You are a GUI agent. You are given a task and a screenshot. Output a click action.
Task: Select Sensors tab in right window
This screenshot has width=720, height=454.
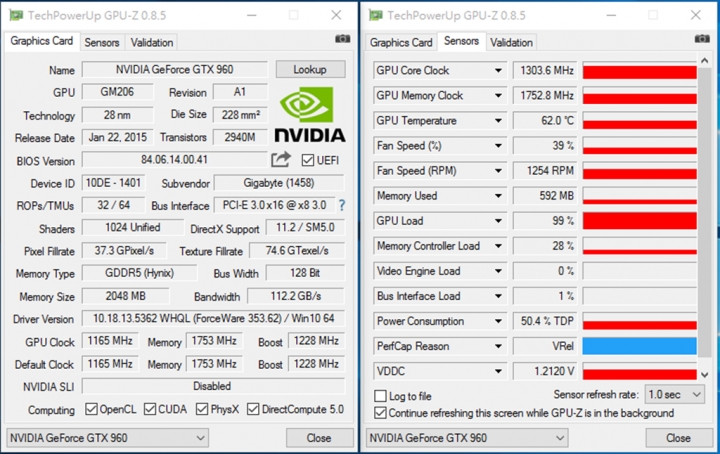pyautogui.click(x=461, y=41)
